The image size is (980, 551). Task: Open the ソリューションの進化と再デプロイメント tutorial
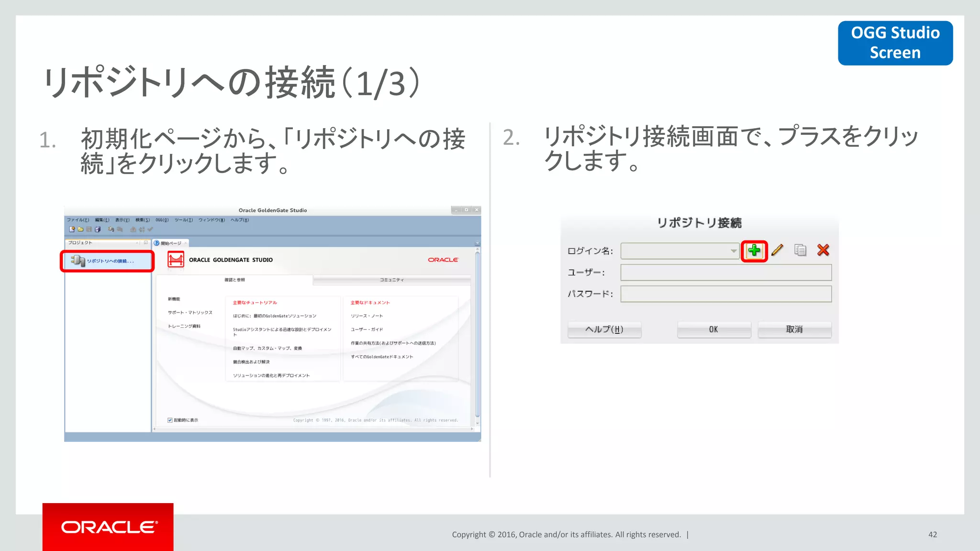(271, 375)
